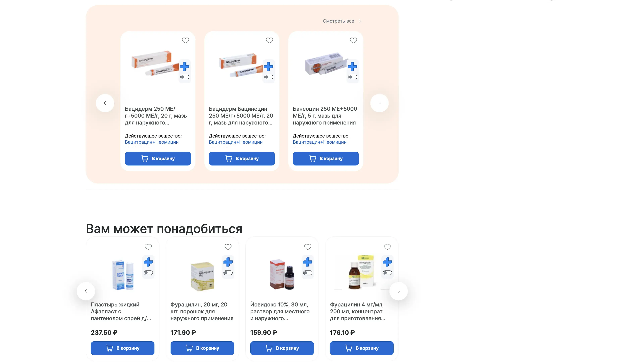This screenshot has height=362, width=644.
Task: Click heart on Фурацилин 4 мг/мл card
Action: pyautogui.click(x=387, y=247)
